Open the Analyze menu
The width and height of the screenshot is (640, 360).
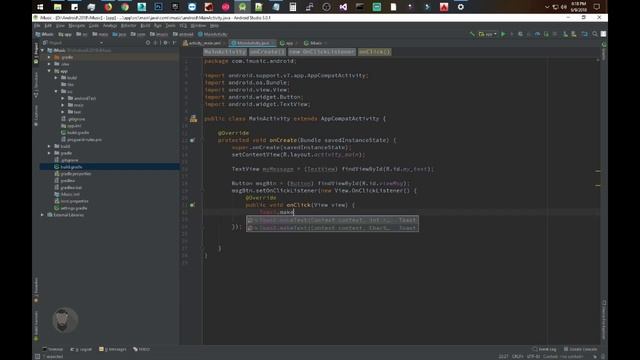[110, 26]
